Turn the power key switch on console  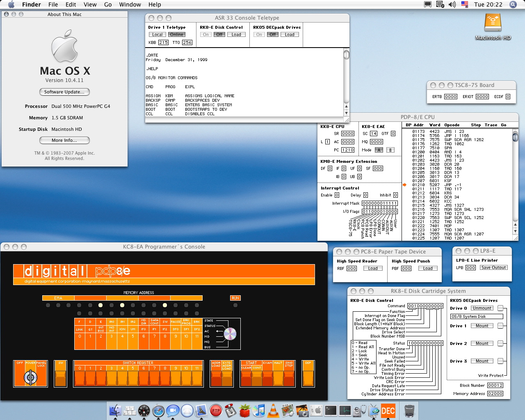point(30,377)
